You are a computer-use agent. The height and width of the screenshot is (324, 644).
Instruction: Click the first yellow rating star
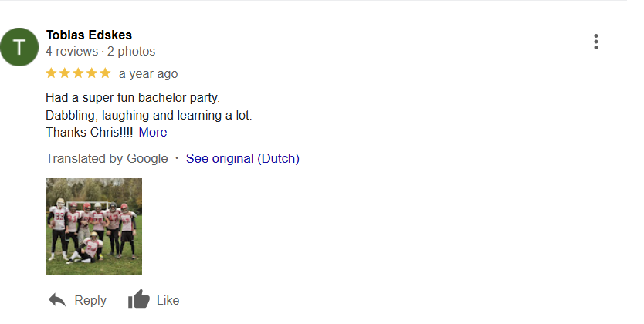coord(52,73)
